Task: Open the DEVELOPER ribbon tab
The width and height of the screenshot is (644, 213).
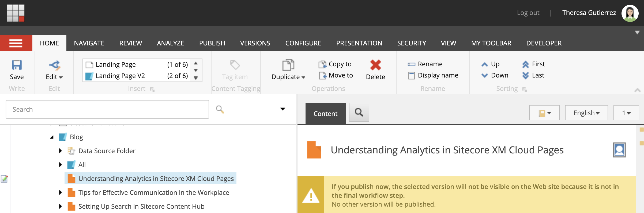Action: pyautogui.click(x=544, y=43)
